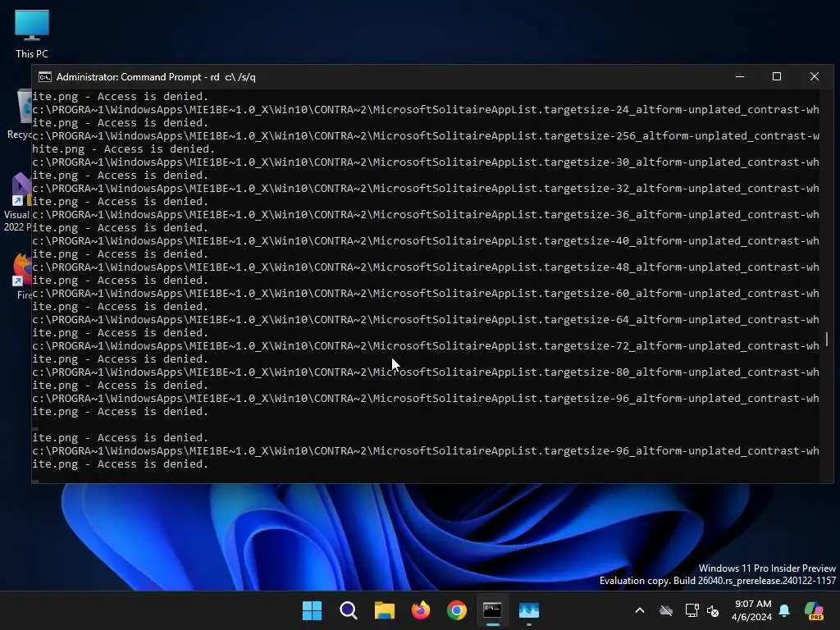Open the notification bell
Screen dimensions: 840x630
click(784, 610)
